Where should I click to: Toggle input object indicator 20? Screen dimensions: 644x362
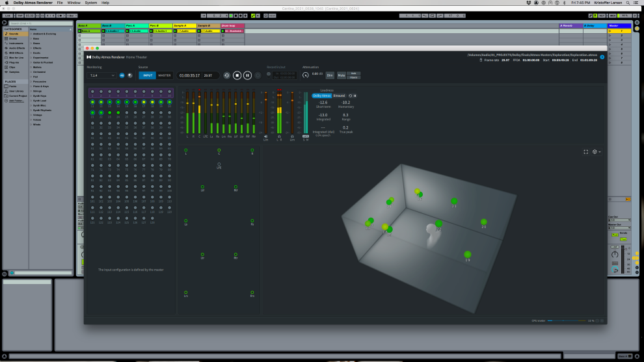point(169,102)
